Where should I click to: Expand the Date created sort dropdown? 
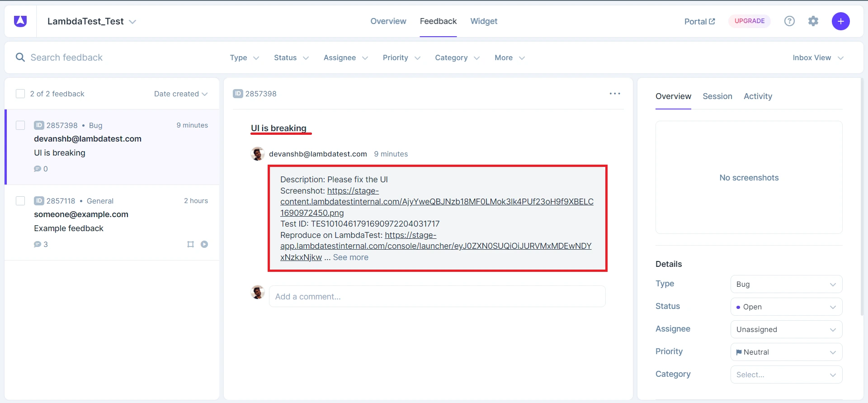181,94
